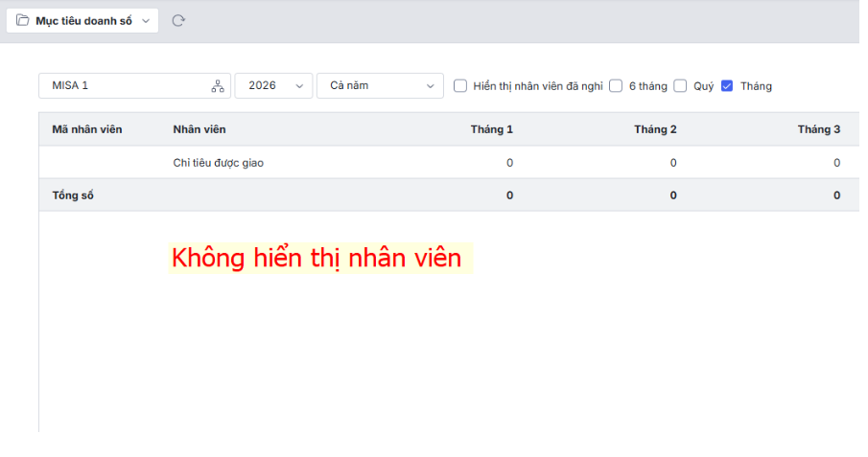
Task: Click the folder icon next to Mục tiêu doanh số
Action: click(22, 20)
